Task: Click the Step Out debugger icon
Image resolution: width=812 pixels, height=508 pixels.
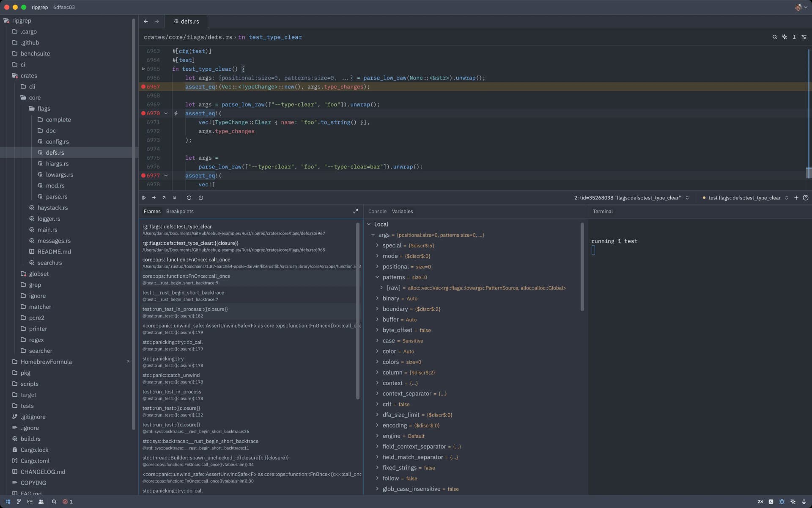Action: pyautogui.click(x=164, y=198)
